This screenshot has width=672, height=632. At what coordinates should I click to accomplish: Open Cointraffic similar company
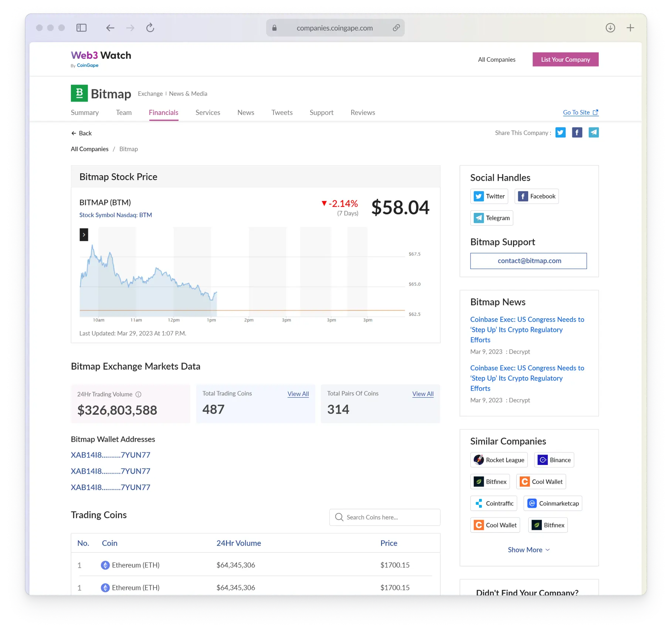pyautogui.click(x=493, y=503)
